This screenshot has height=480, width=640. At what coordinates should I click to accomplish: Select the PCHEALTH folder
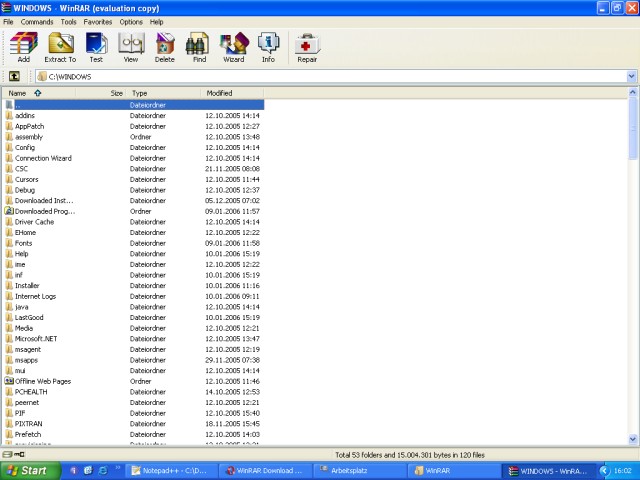[31, 391]
